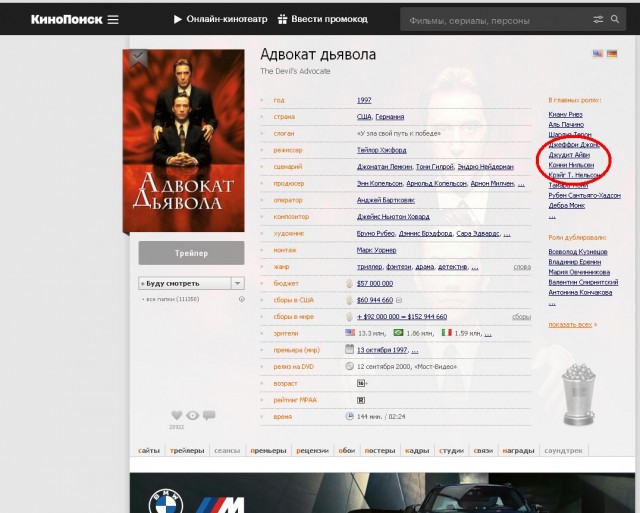Expand the main cast list ellipsis
Screen dimensions: 640x513
(x=552, y=217)
